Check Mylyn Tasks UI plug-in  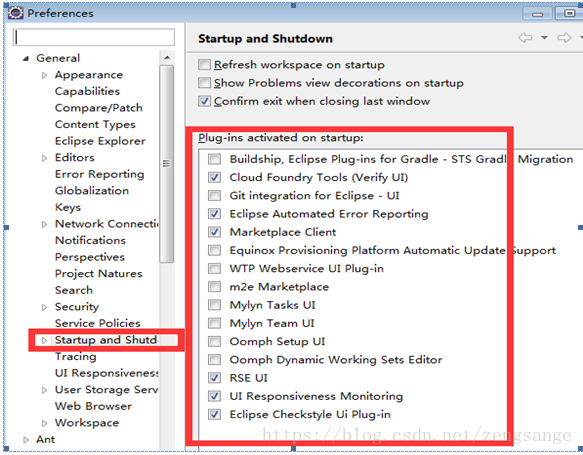[214, 305]
